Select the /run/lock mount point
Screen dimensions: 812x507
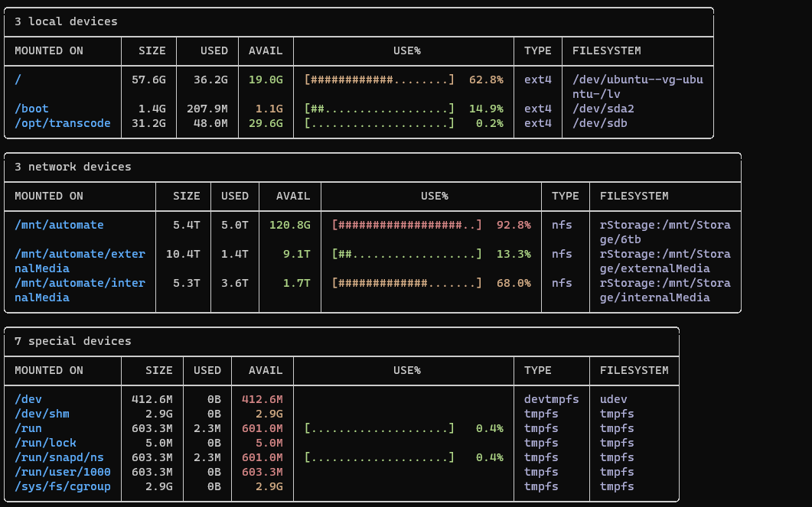coord(46,443)
